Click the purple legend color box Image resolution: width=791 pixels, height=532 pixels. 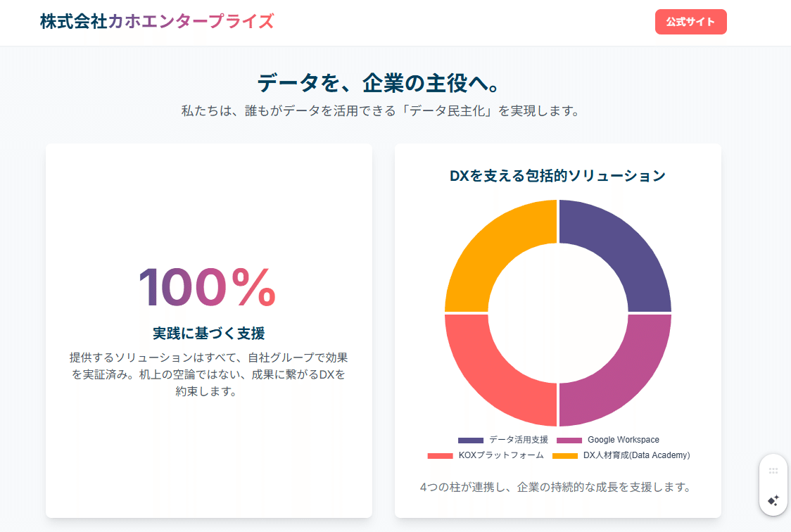tap(471, 441)
